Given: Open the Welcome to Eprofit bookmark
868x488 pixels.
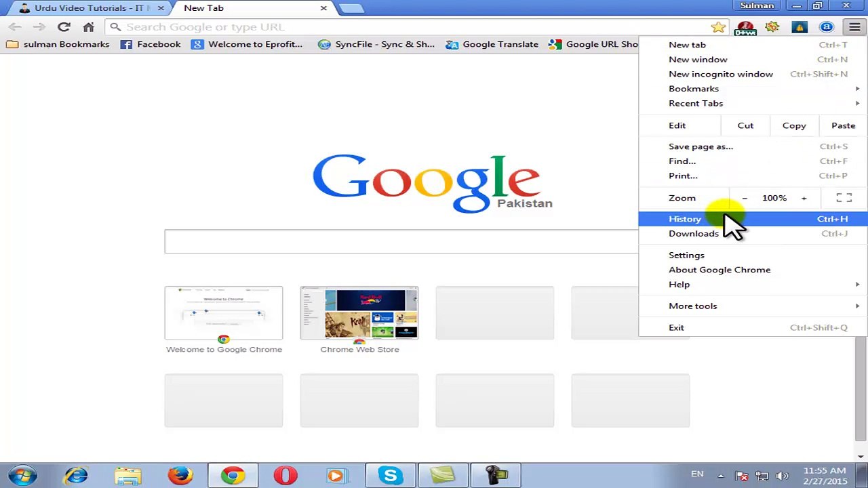Looking at the screenshot, I should 247,44.
